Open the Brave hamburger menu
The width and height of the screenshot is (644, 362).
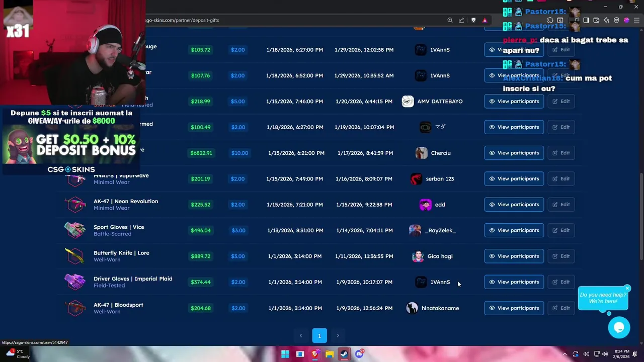click(636, 20)
